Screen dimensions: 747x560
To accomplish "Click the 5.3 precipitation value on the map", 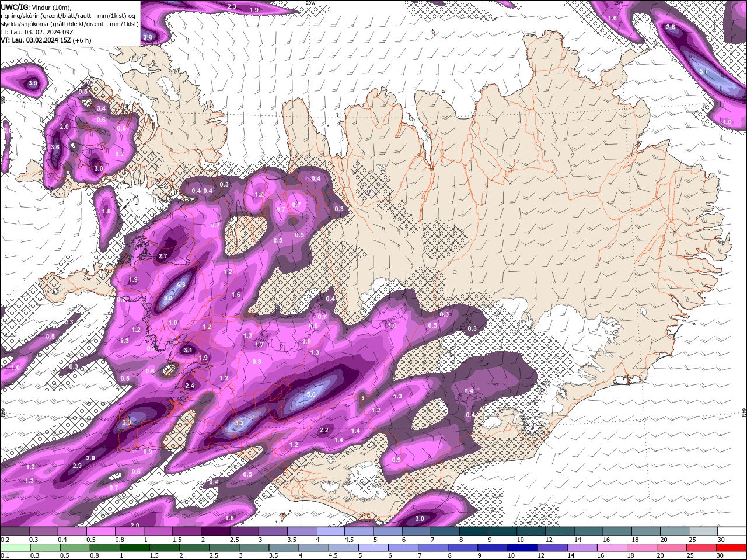I will pos(239,423).
